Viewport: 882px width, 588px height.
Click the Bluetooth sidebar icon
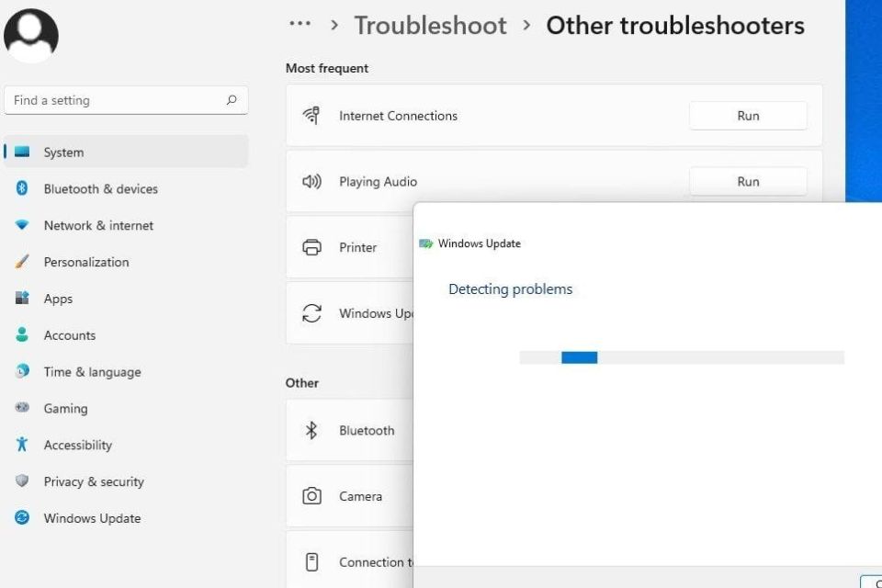point(22,188)
